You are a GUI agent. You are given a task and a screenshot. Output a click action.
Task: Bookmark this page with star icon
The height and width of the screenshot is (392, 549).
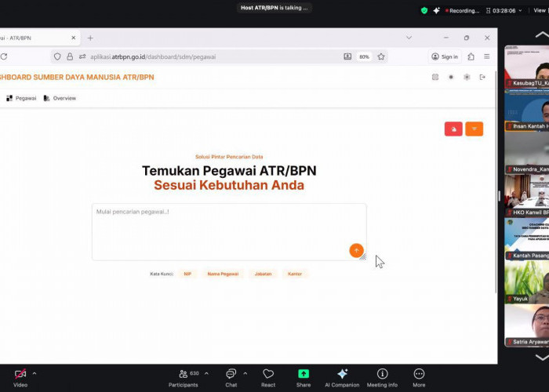(x=381, y=56)
